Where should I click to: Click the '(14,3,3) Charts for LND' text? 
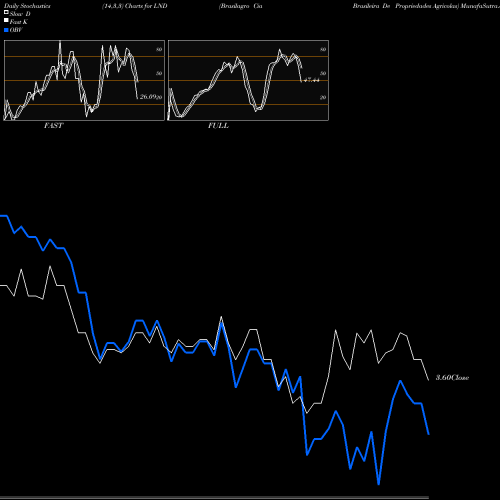(135, 6)
